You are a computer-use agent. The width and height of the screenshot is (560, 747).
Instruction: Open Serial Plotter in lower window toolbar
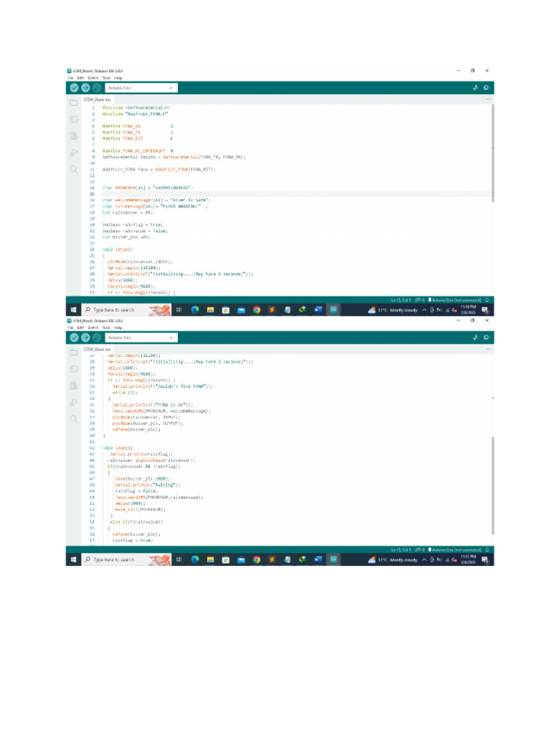[475, 338]
